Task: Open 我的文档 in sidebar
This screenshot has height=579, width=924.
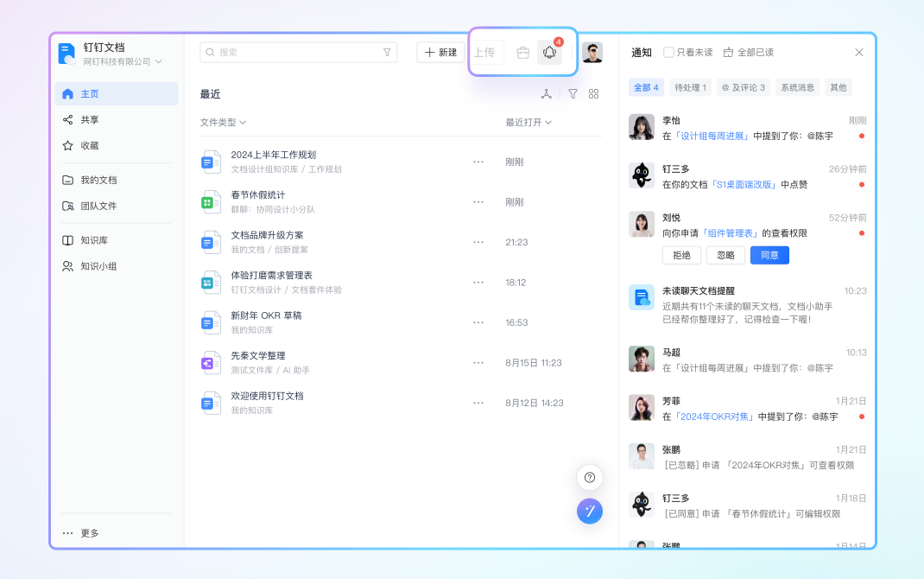Action: tap(117, 180)
